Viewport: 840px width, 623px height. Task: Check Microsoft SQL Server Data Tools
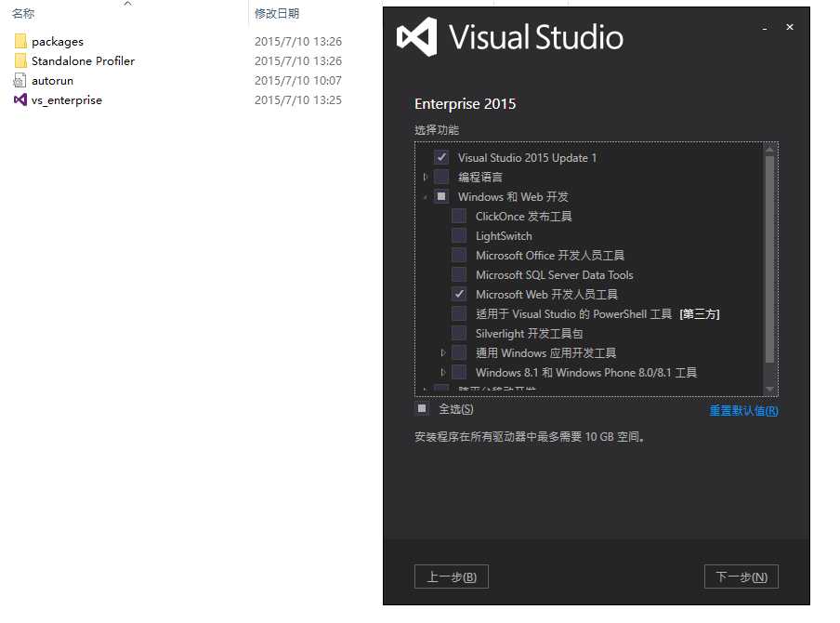[x=459, y=274]
